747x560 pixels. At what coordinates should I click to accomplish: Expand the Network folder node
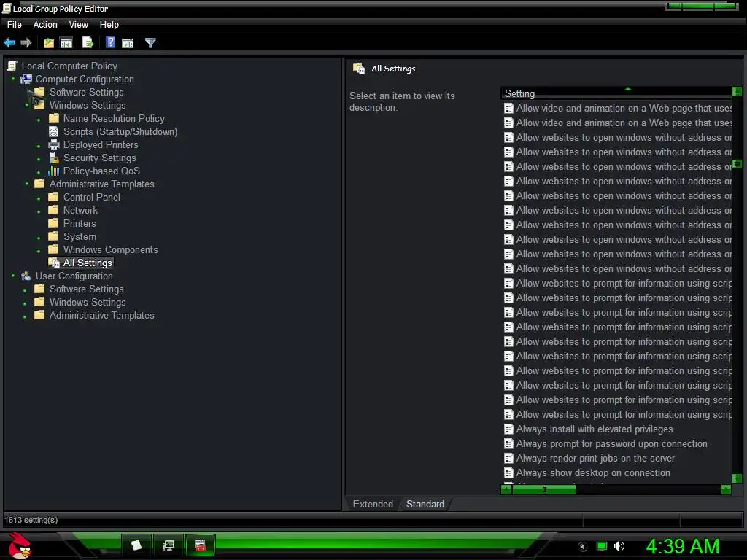pyautogui.click(x=39, y=211)
